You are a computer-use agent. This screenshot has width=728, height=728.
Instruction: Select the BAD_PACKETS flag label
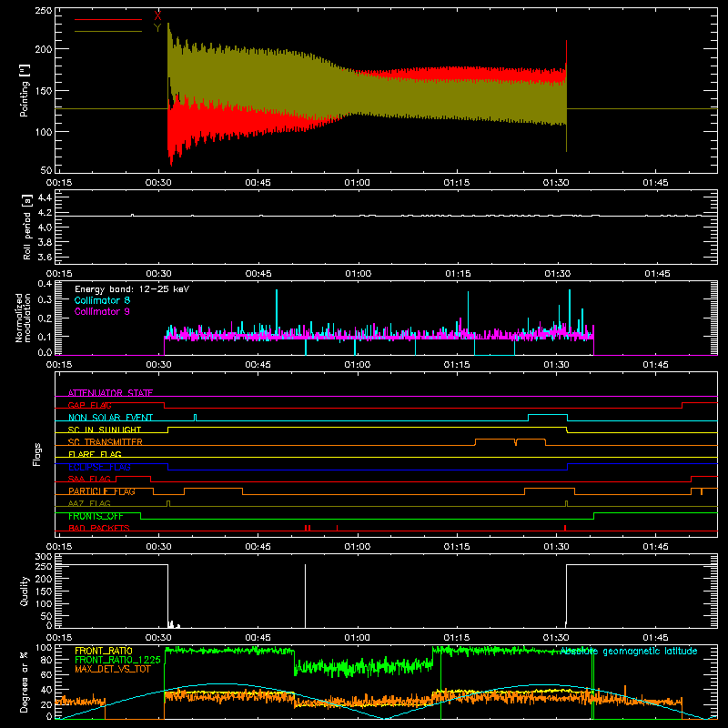point(99,528)
